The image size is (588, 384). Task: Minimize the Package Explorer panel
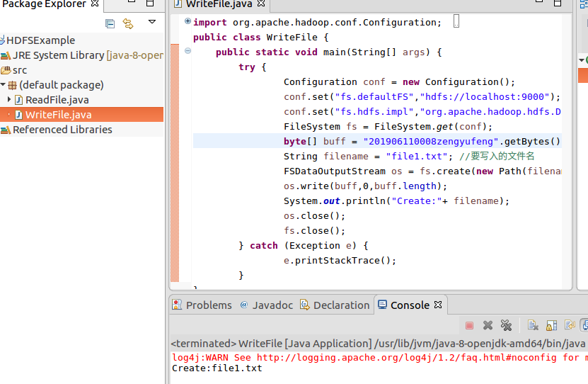point(131,2)
